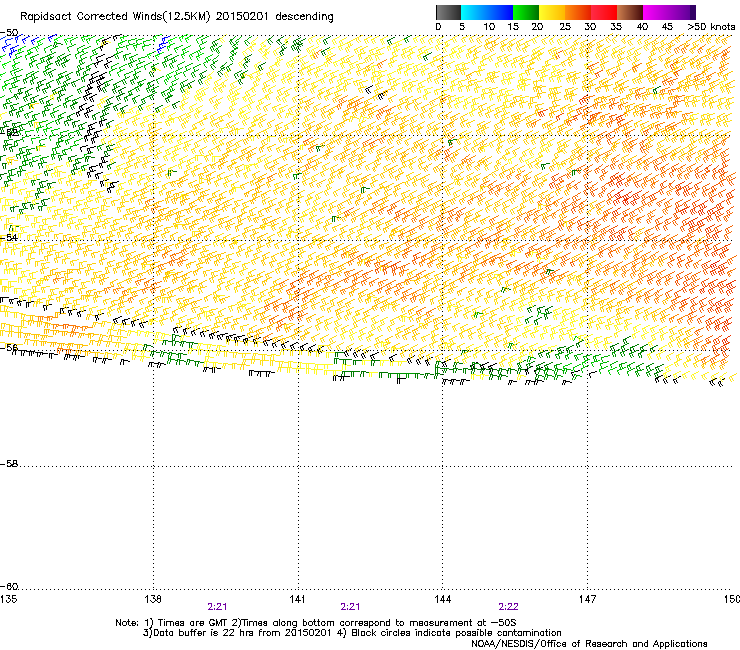The width and height of the screenshot is (740, 650).
Task: Click the orange 25-30 knots legend swatch
Action: [578, 12]
